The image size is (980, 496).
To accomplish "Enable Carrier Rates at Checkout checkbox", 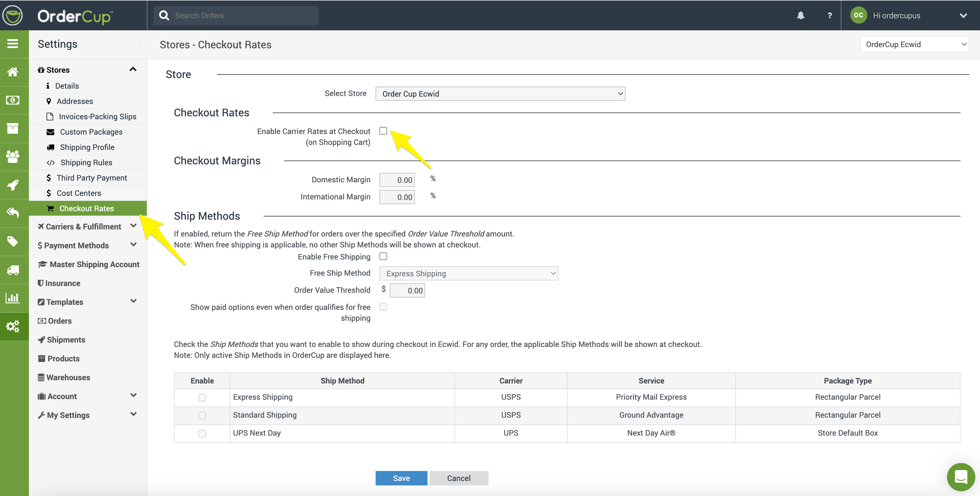I will point(383,131).
